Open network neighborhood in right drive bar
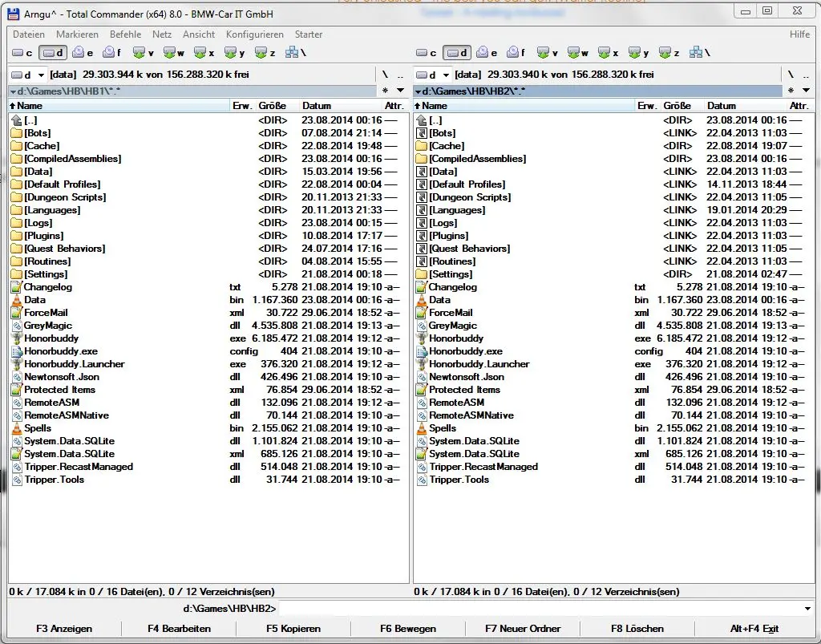Viewport: 821px width, 644px height. click(x=700, y=53)
